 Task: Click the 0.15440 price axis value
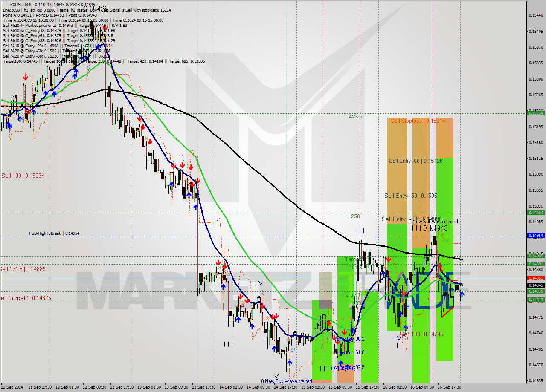[x=536, y=15]
